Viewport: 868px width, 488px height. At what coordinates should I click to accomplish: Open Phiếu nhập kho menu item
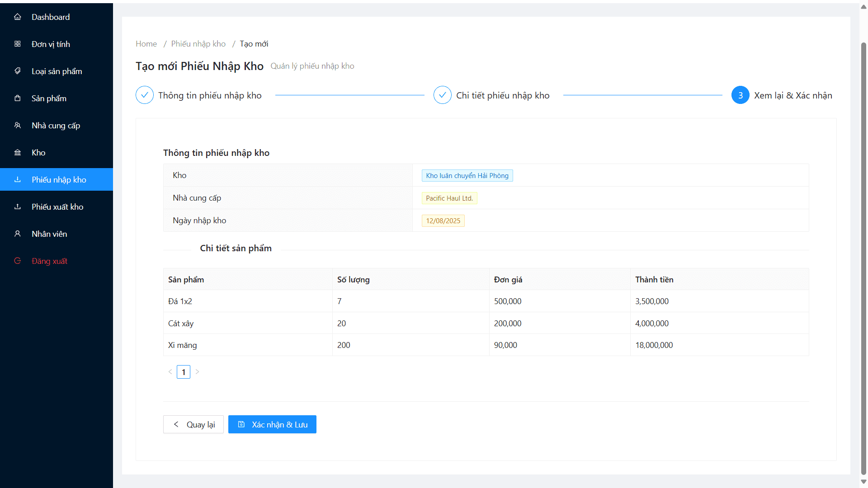click(59, 180)
